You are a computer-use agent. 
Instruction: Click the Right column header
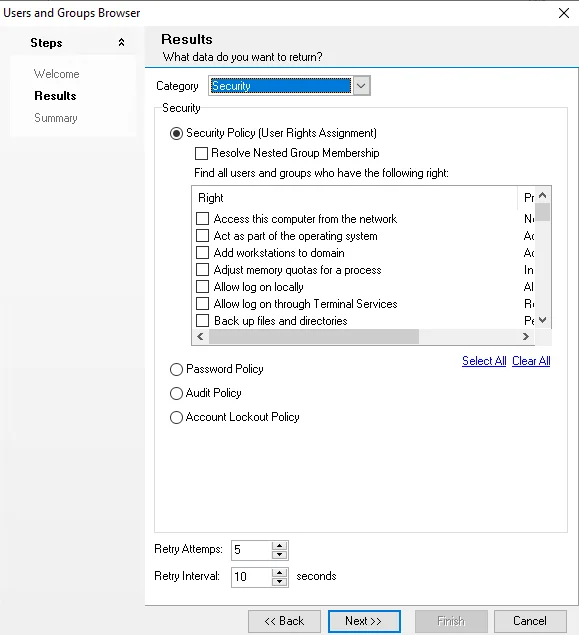355,198
